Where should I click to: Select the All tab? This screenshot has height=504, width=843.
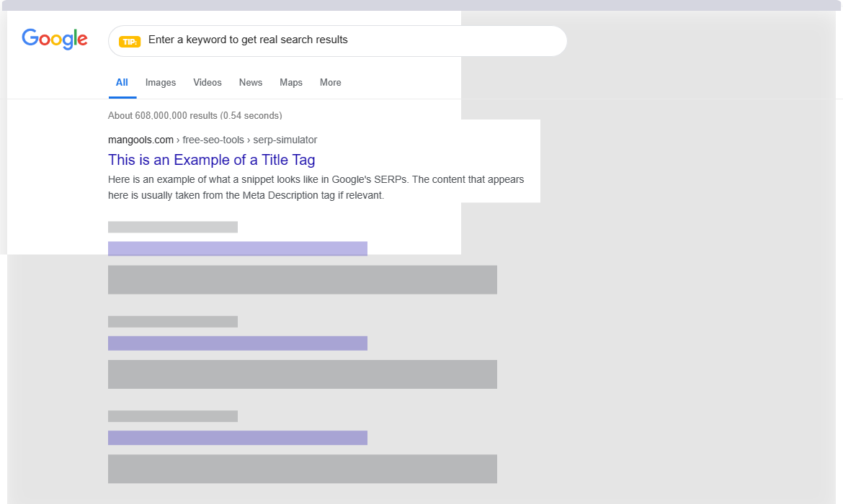122,83
